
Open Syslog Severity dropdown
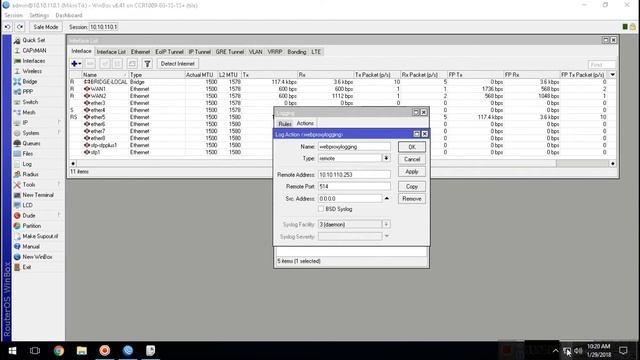coord(386,236)
